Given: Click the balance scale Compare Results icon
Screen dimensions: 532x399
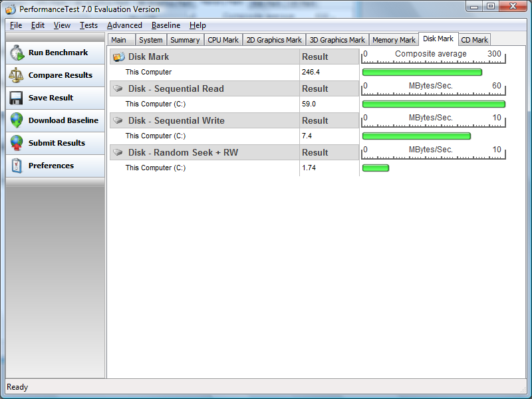Looking at the screenshot, I should pos(17,76).
